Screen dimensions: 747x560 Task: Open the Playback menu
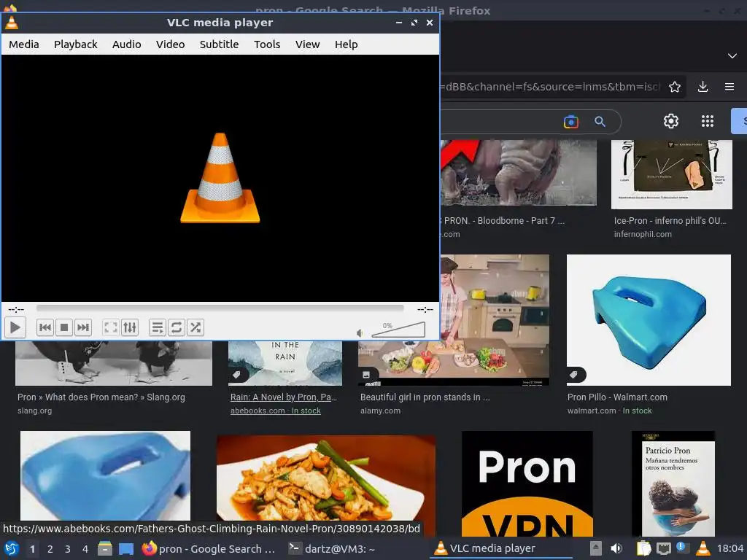[x=75, y=44]
